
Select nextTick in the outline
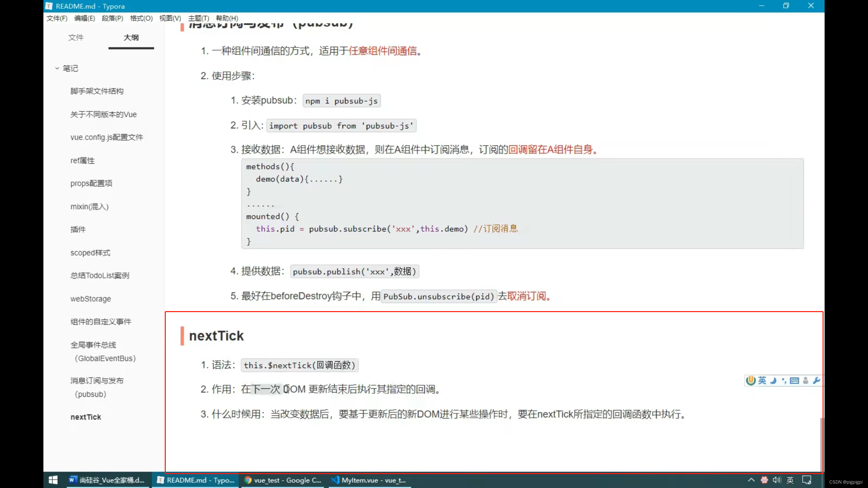86,417
